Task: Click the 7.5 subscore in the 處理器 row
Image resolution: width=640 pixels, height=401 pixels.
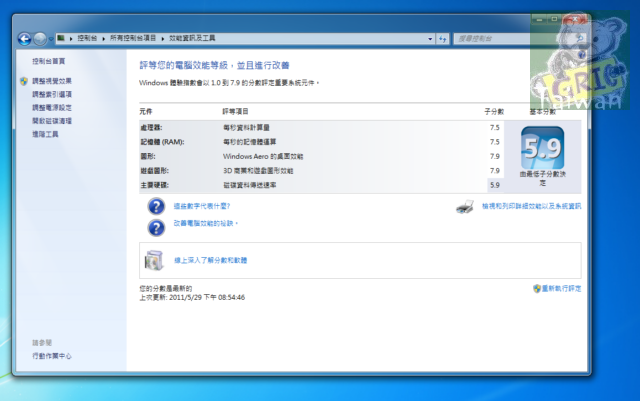Action: tap(495, 128)
